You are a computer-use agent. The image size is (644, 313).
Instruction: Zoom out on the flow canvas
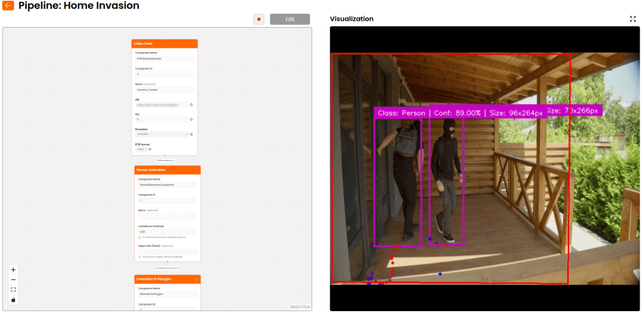[13, 280]
